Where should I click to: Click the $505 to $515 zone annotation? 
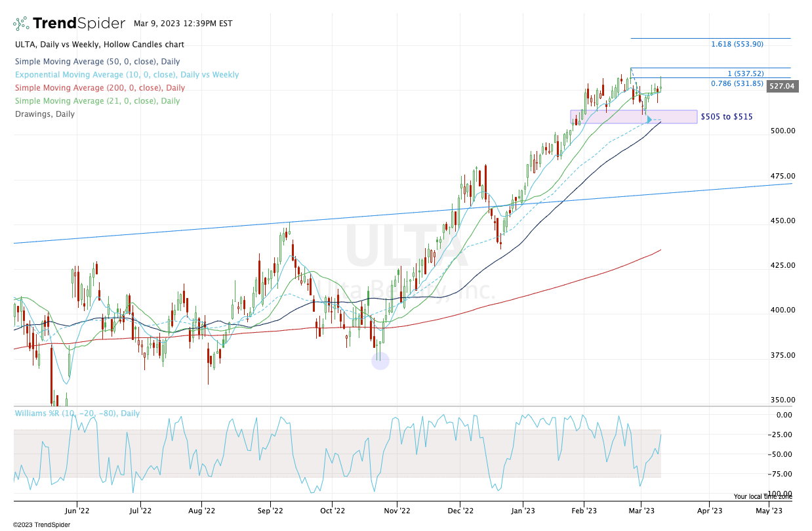coord(727,117)
